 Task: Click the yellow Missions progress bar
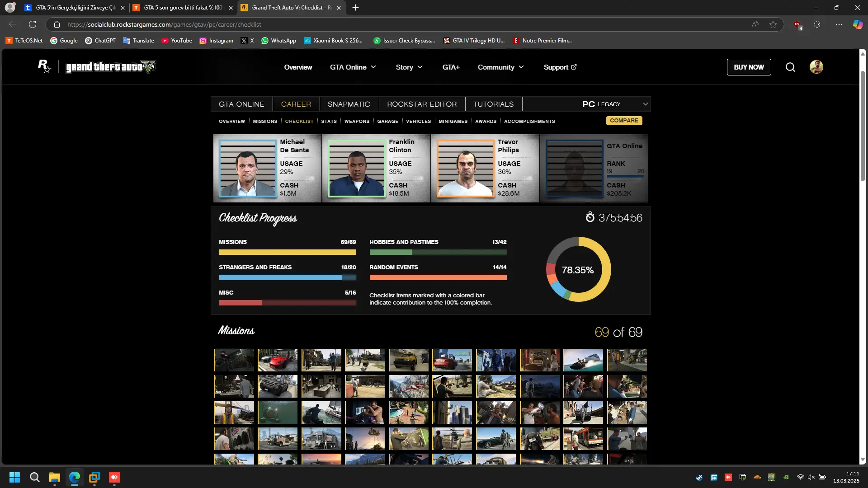pos(288,252)
